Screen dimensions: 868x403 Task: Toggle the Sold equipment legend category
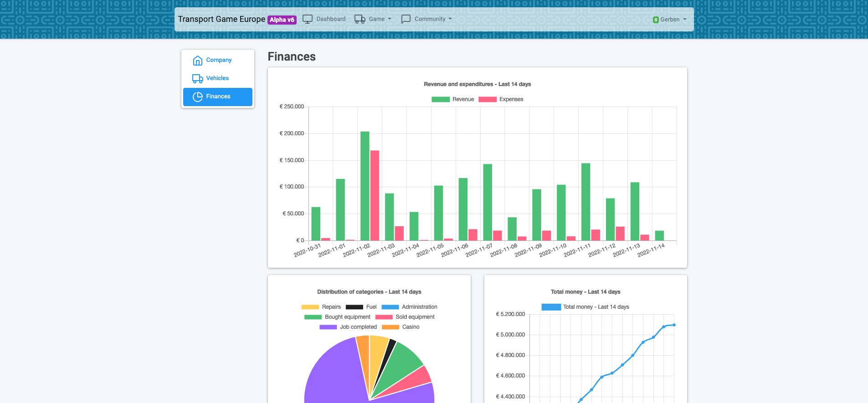(x=405, y=317)
